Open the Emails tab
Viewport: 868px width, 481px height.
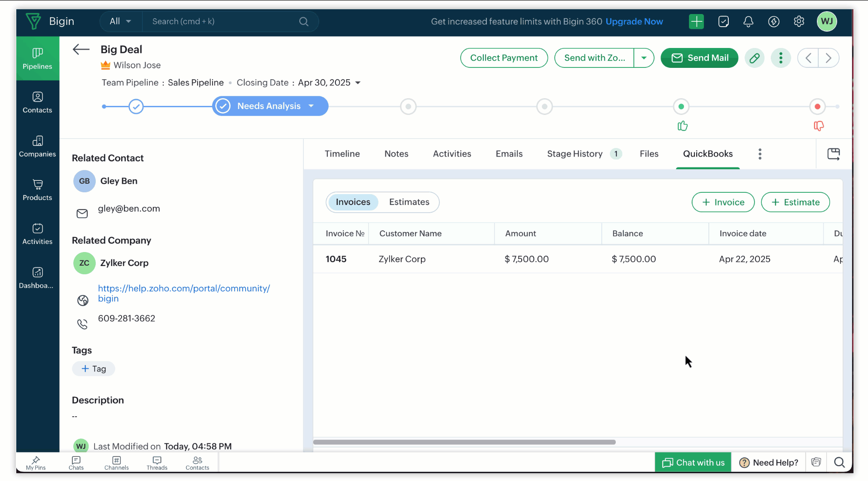coord(509,154)
